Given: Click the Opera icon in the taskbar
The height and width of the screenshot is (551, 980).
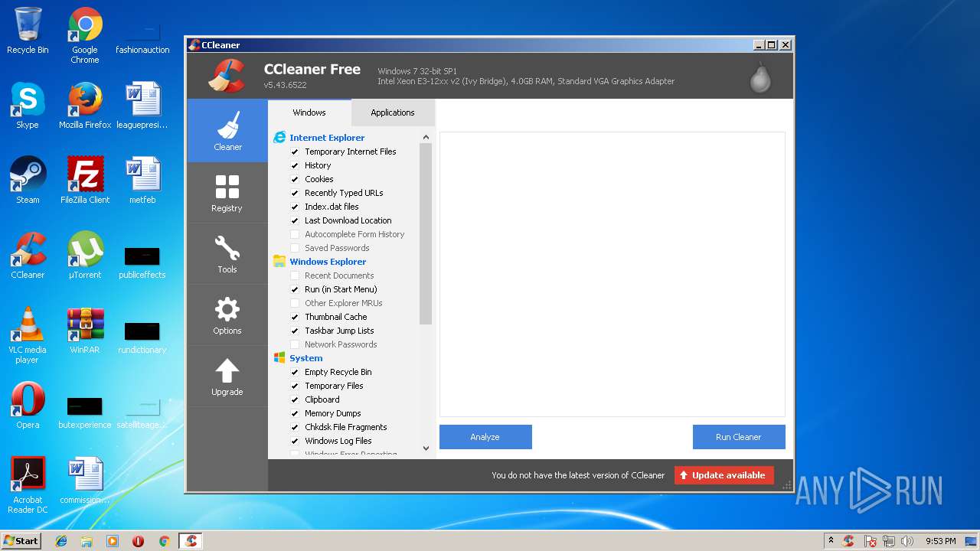Looking at the screenshot, I should (x=138, y=541).
